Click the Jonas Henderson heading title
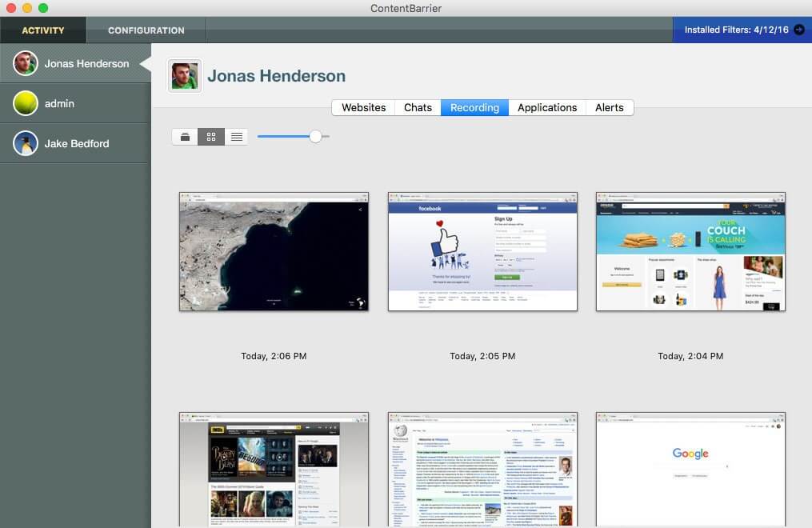The width and height of the screenshot is (812, 528). [x=277, y=76]
